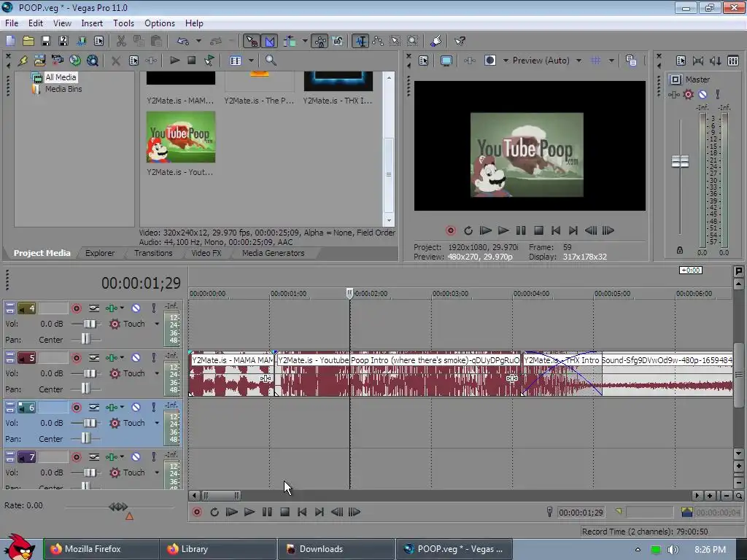Open a project with the folder icon
Image resolution: width=747 pixels, height=560 pixels.
coord(28,41)
